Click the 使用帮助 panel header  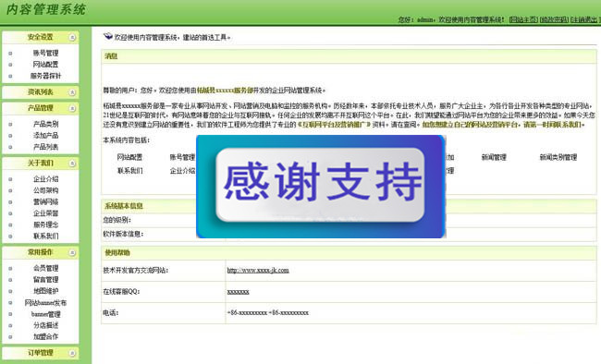tap(349, 252)
